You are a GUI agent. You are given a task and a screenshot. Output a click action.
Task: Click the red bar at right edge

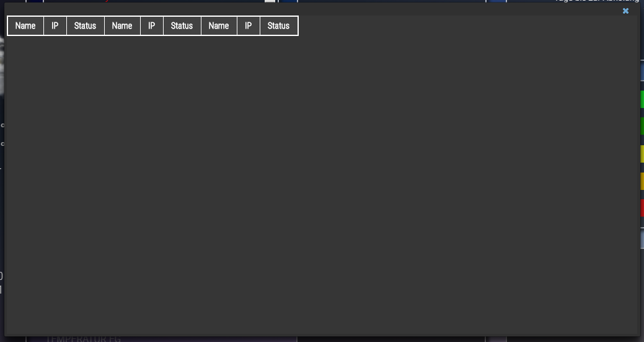pyautogui.click(x=642, y=208)
